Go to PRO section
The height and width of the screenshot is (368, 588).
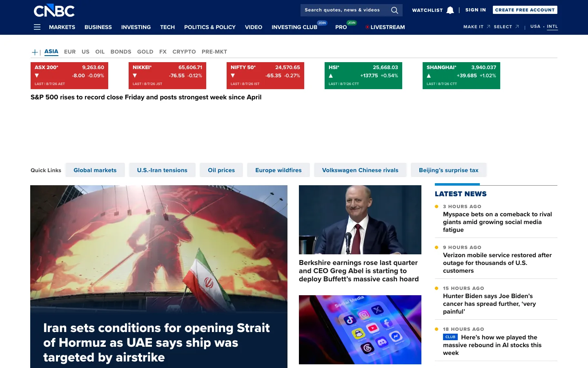(341, 27)
